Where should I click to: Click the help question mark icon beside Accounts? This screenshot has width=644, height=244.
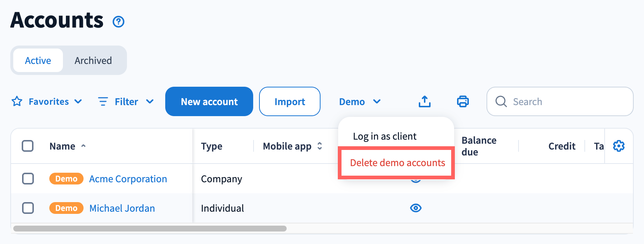[x=118, y=22]
